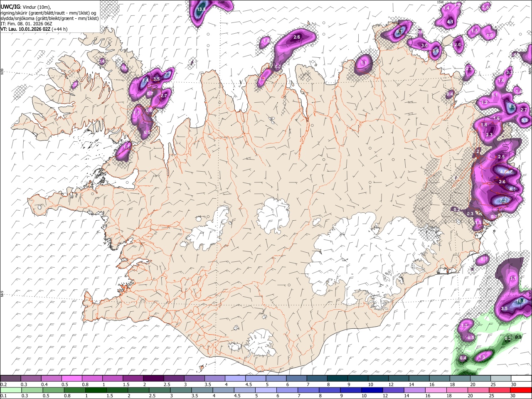Click the "10.8" precipitation value label
This screenshot has width=532, height=399.
click(521, 301)
